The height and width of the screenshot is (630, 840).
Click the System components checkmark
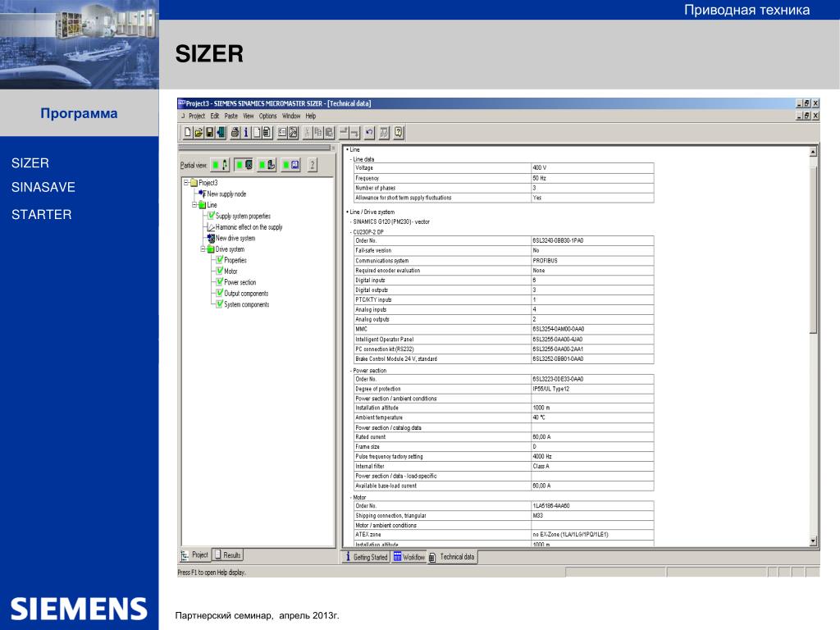[x=220, y=304]
